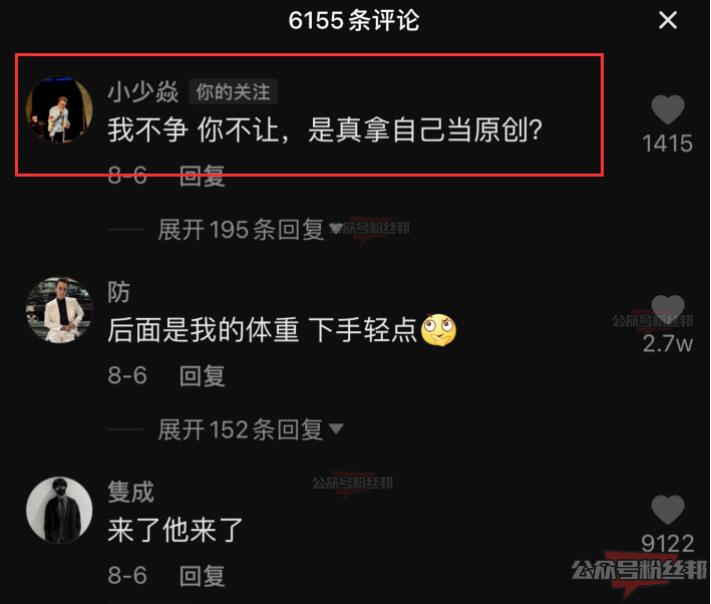
Task: Select comment text 我不争 你不让
Action: pos(193,130)
